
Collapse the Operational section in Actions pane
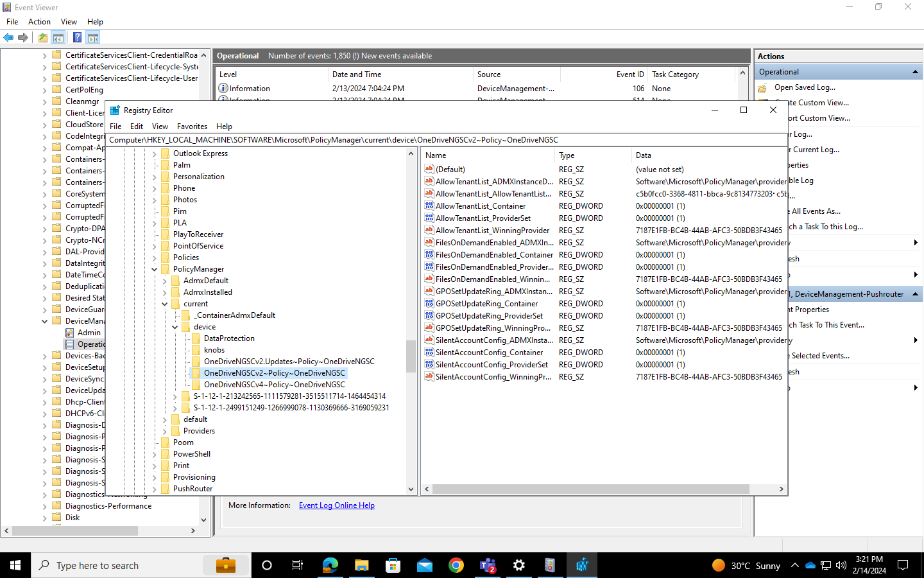916,71
